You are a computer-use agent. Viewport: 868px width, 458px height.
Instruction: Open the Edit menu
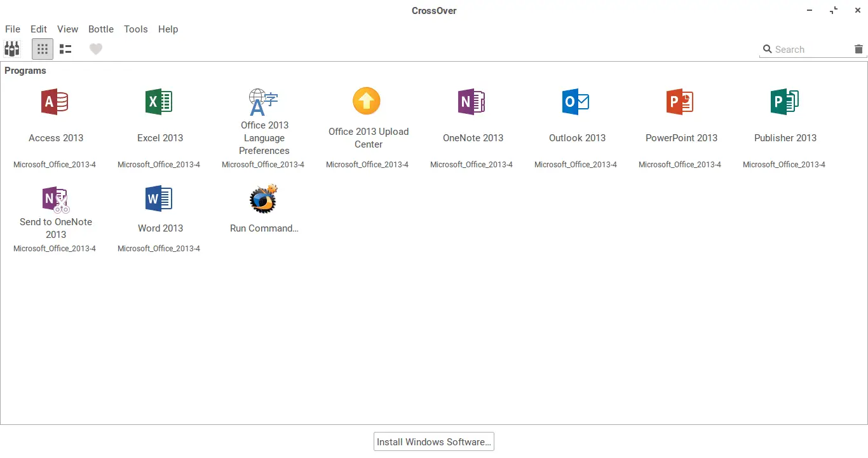39,29
